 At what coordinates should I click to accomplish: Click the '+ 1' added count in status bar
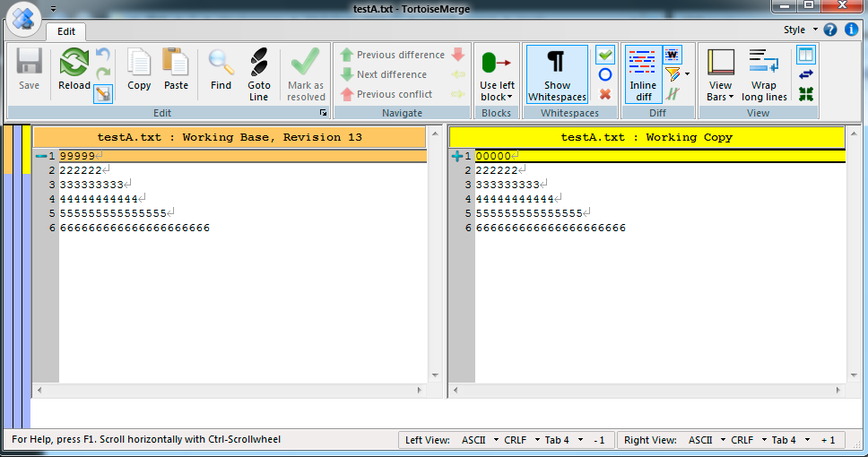[829, 440]
